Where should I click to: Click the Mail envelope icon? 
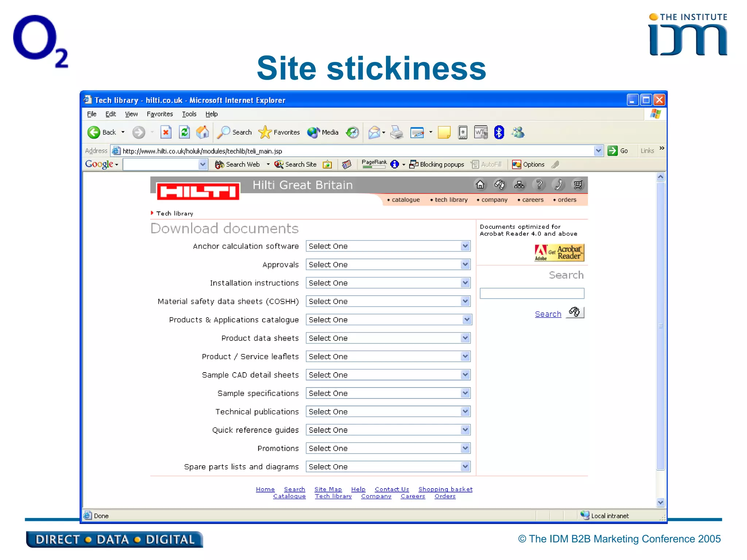(x=374, y=132)
